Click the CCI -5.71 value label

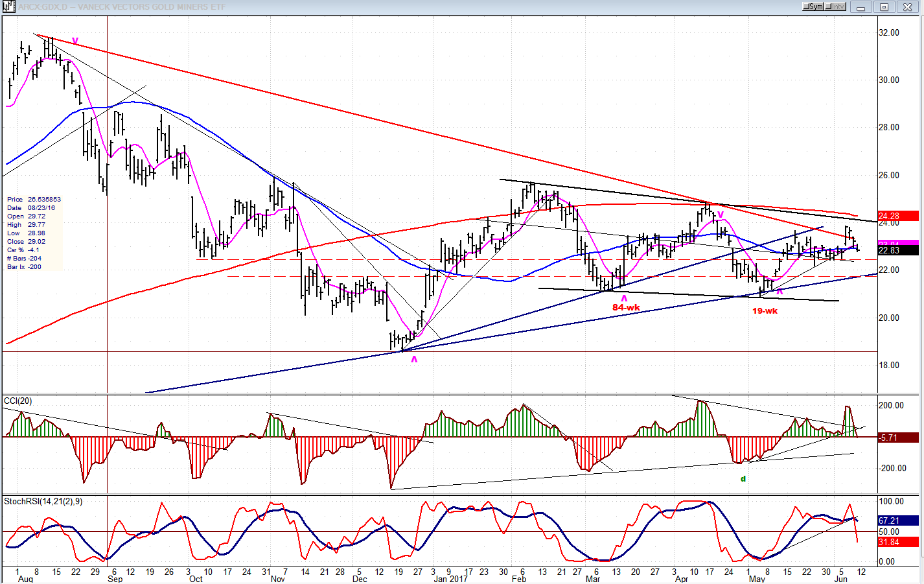tap(898, 438)
